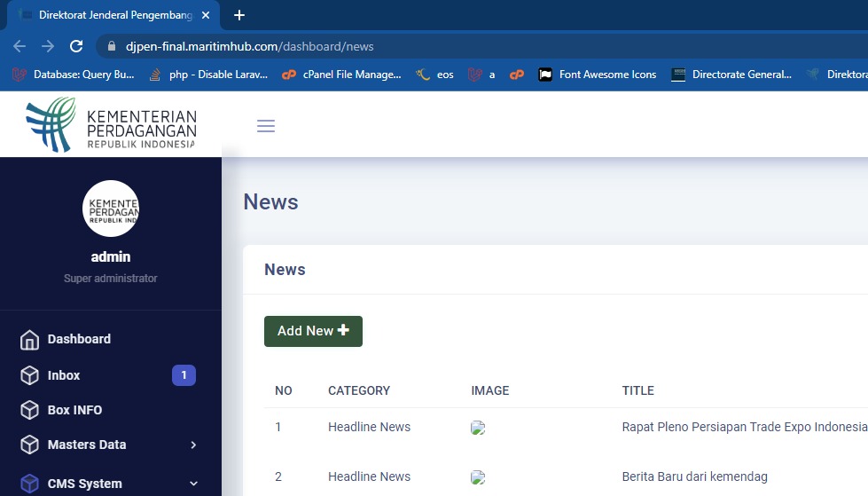This screenshot has height=496, width=868.
Task: Click the admin profile avatar
Action: [111, 209]
